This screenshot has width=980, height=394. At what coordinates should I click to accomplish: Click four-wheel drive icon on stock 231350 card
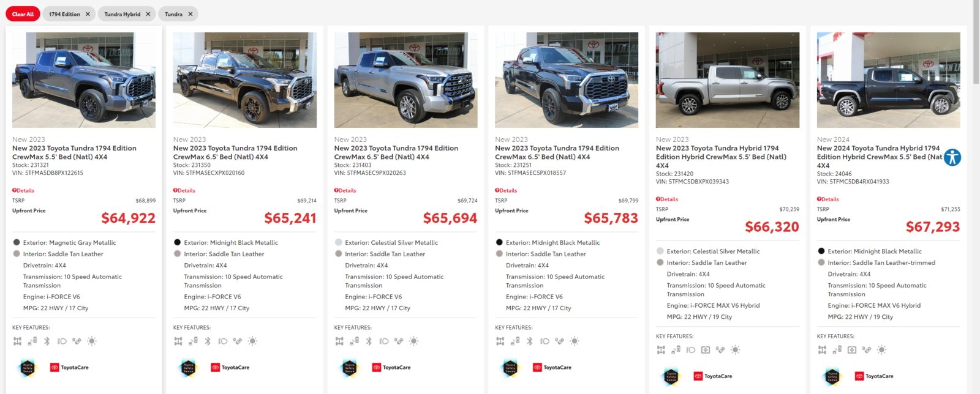coord(178,341)
